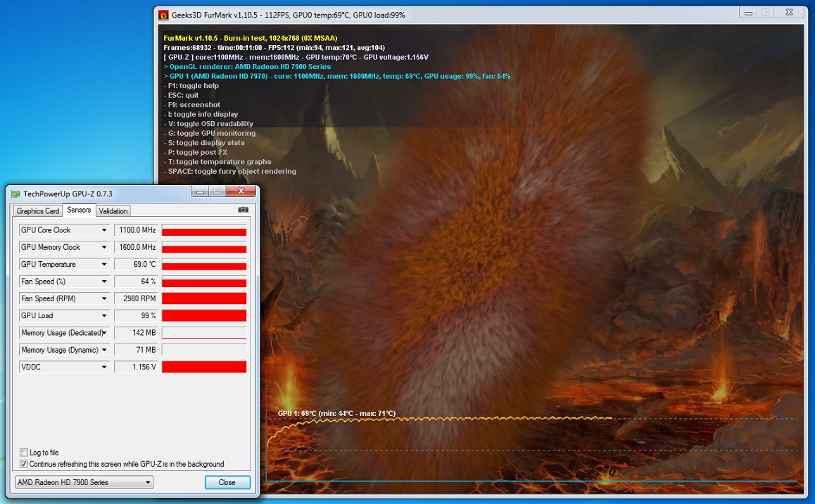Image resolution: width=815 pixels, height=504 pixels.
Task: Click the 'F1: toggle help' line
Action: (x=191, y=86)
